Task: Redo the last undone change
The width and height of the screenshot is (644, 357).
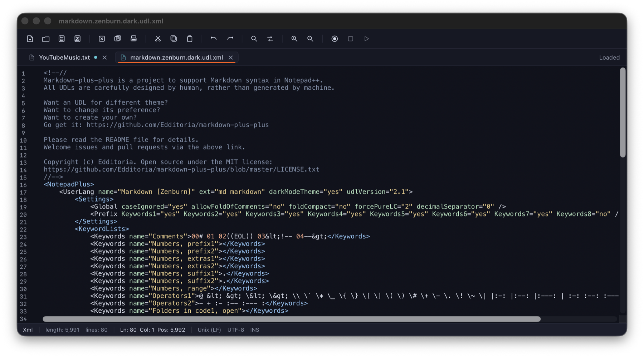Action: [x=231, y=39]
